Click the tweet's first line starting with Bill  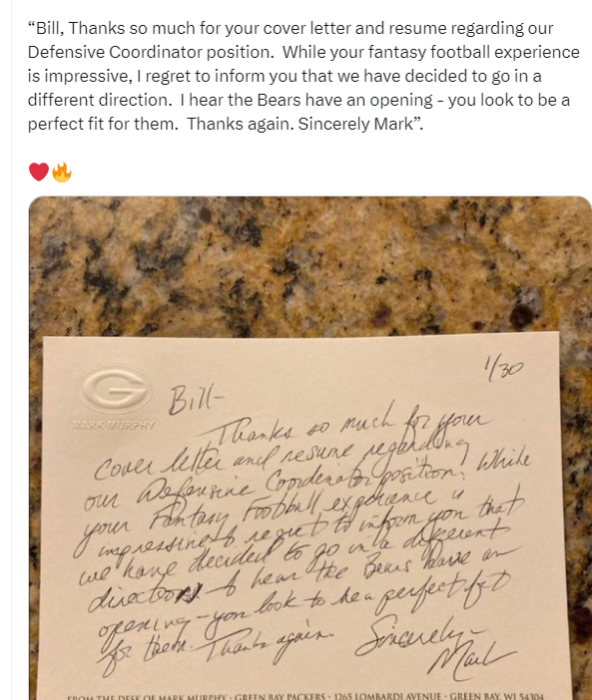click(x=290, y=28)
